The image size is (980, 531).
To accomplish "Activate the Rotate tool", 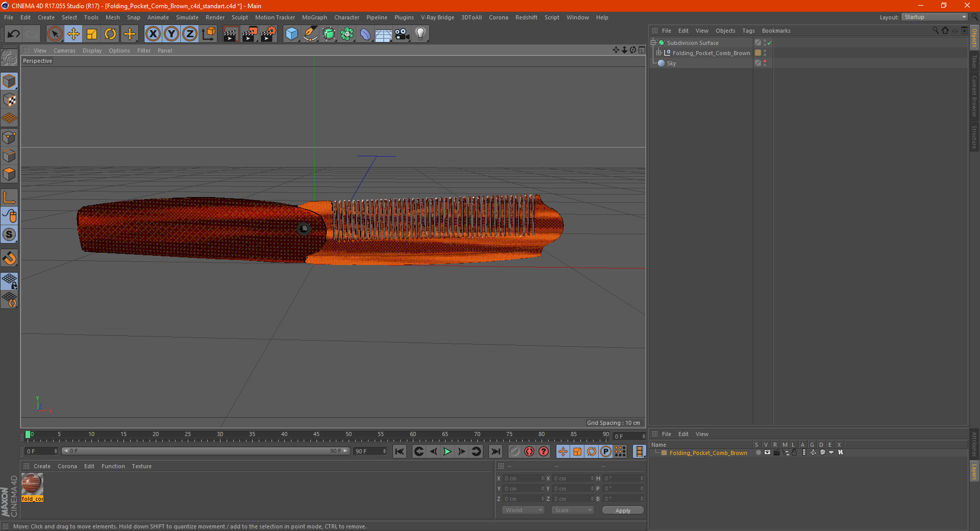I will click(110, 34).
